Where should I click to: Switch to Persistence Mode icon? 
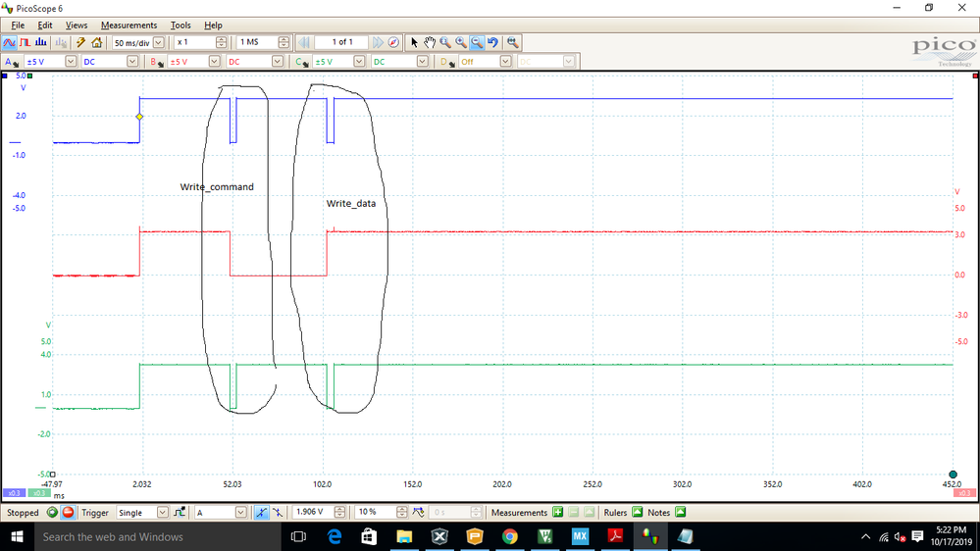click(x=25, y=42)
